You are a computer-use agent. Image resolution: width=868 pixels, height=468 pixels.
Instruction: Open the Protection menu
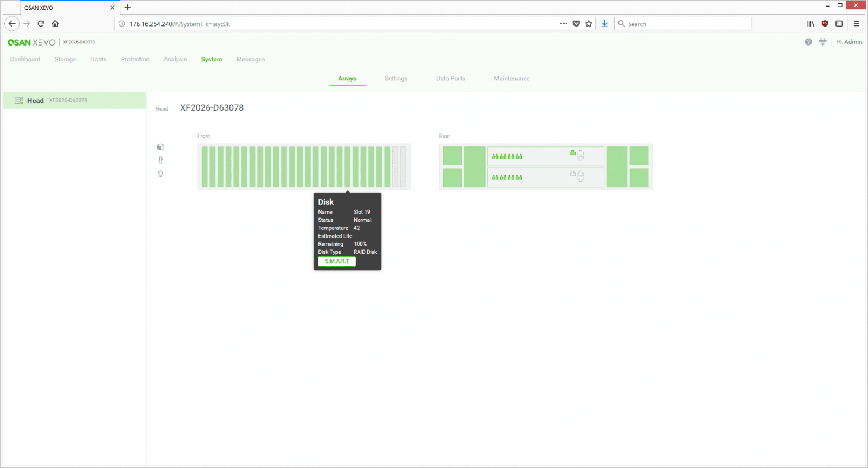coord(135,59)
